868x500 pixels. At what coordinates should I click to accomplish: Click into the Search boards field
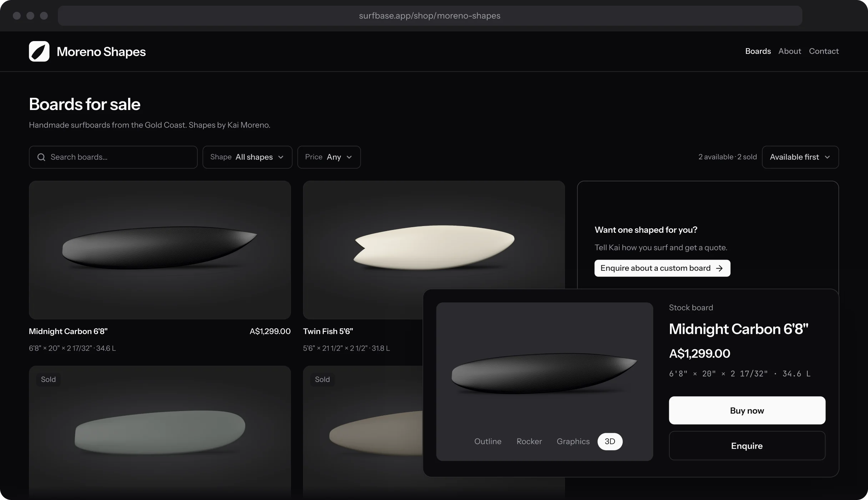(113, 157)
